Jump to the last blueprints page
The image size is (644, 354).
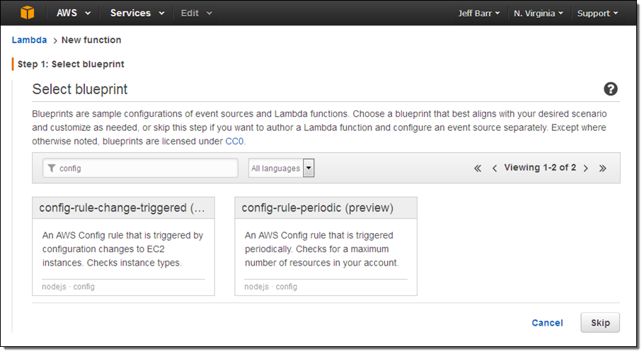603,168
